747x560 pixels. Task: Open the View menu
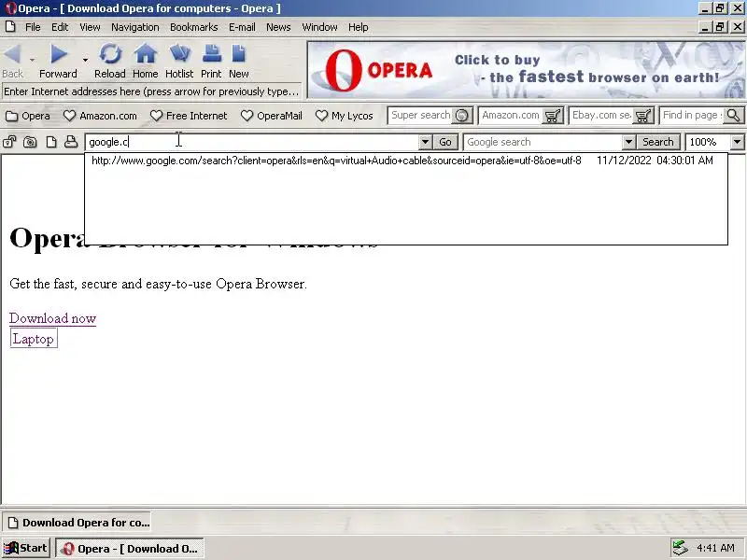[90, 27]
